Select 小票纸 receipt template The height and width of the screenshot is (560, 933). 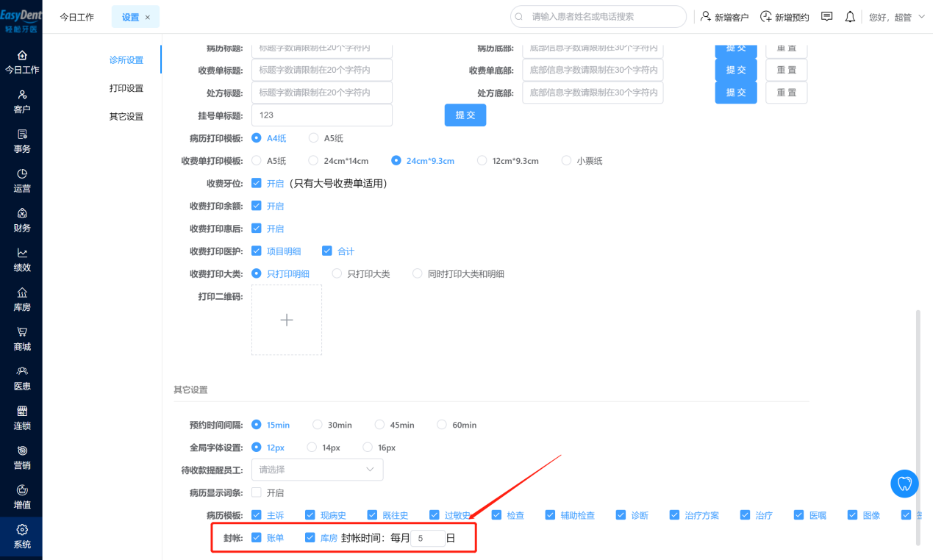[x=582, y=160]
